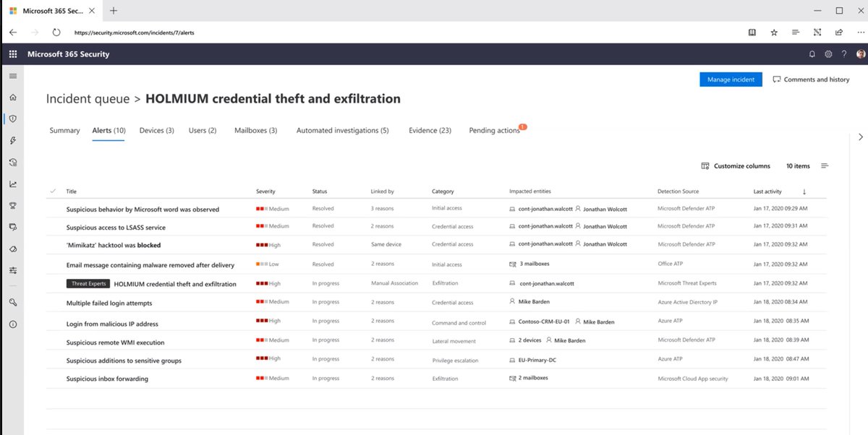The image size is (868, 435).
Task: Open the sliders Settings sidebar icon
Action: tap(12, 270)
